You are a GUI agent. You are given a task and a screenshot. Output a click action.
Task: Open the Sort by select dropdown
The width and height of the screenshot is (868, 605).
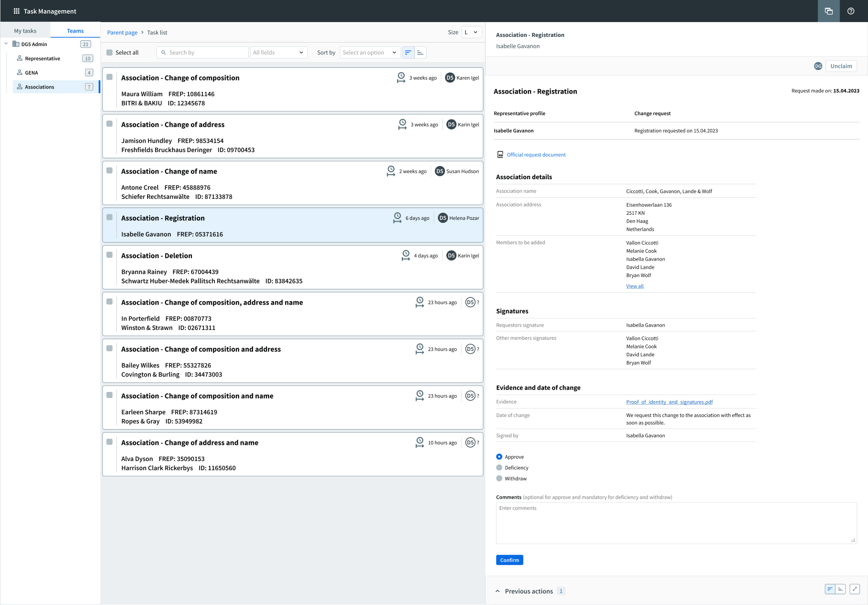click(x=370, y=53)
